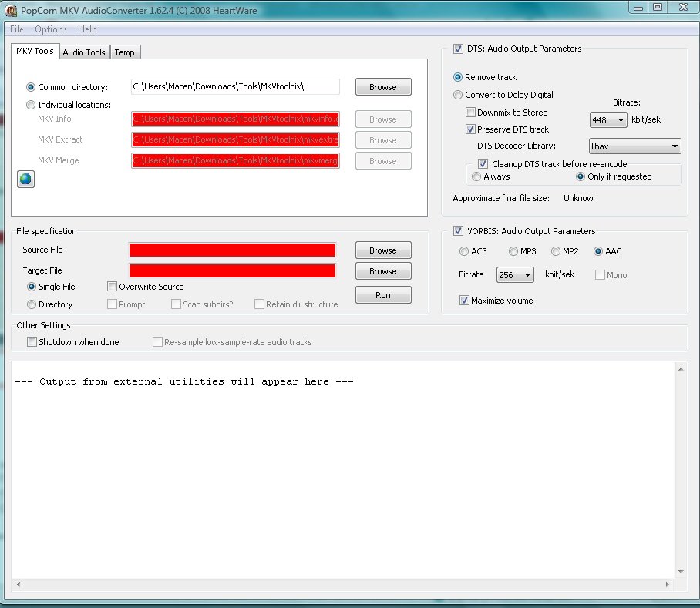Click the Common directory path field
The width and height of the screenshot is (700, 608).
click(235, 86)
